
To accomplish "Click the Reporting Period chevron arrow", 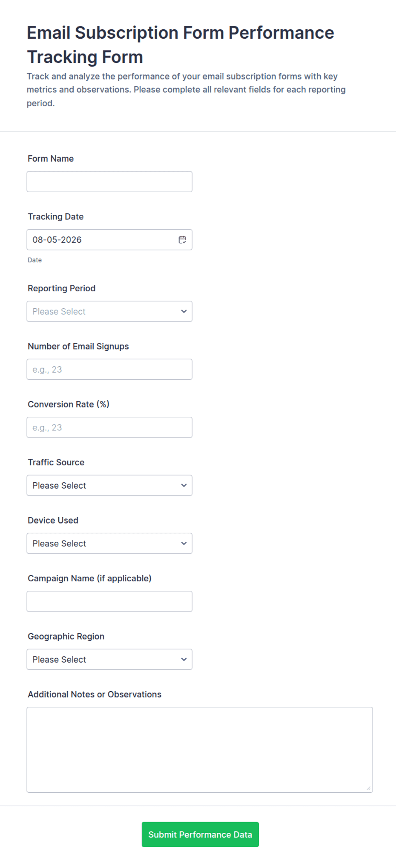I will (184, 311).
